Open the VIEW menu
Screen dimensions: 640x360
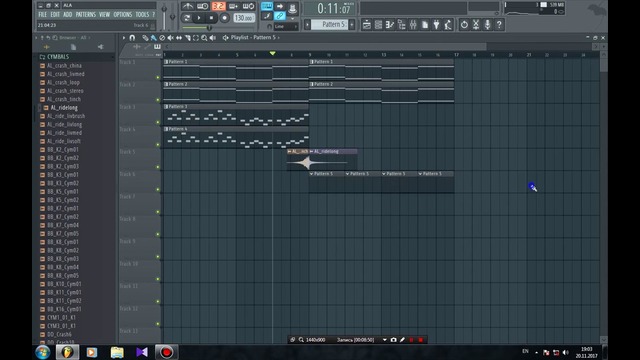click(104, 15)
